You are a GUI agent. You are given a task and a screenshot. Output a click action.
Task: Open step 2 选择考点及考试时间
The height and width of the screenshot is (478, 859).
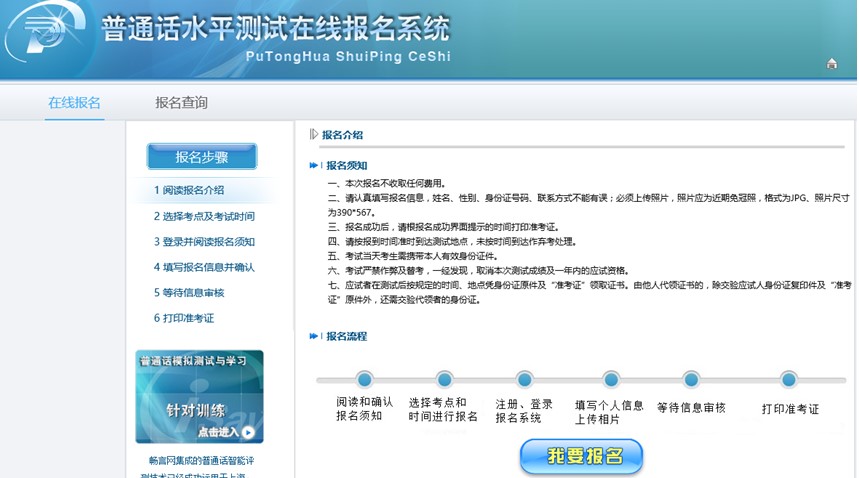click(x=204, y=216)
